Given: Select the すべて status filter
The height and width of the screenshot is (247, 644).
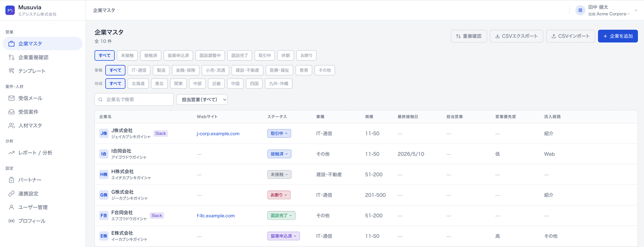Looking at the screenshot, I should point(105,55).
